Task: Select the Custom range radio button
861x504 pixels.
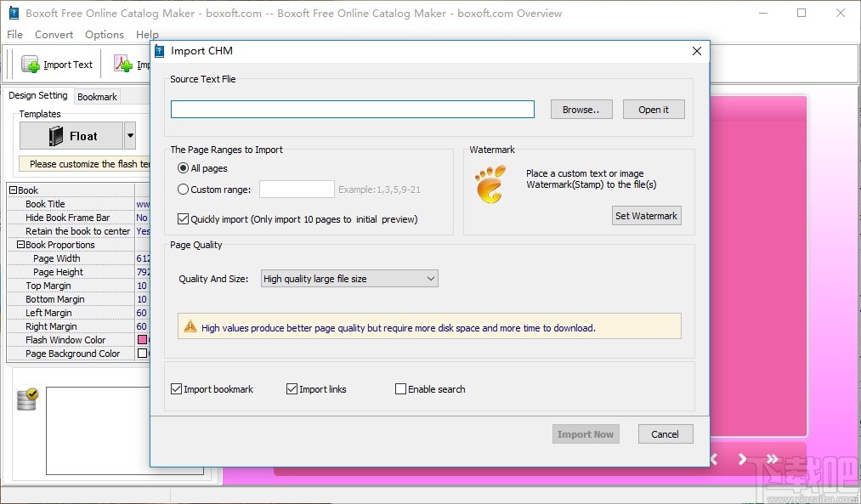Action: 183,190
